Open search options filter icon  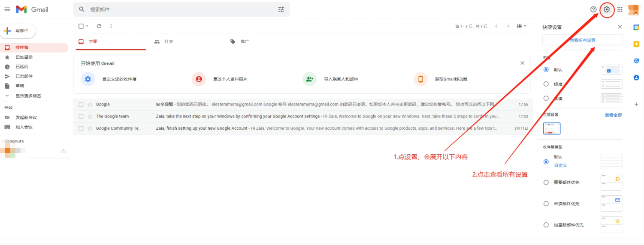(x=281, y=9)
